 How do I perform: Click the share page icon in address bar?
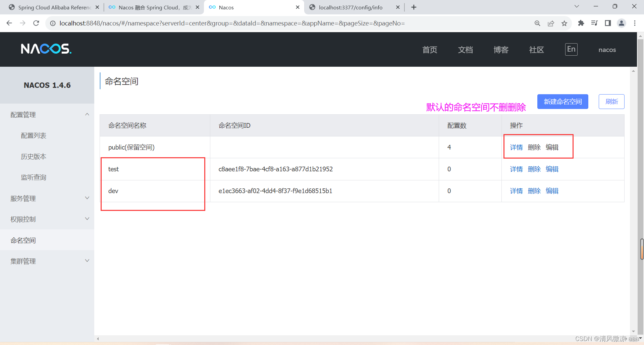[551, 23]
